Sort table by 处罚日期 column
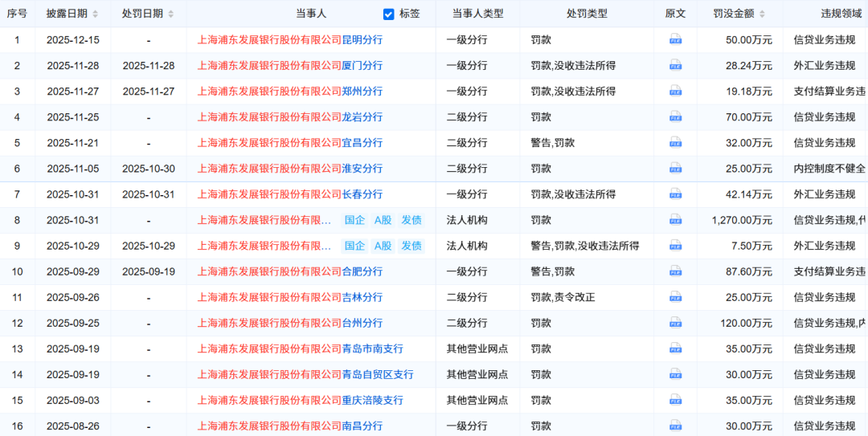This screenshot has width=868, height=436. [x=170, y=14]
